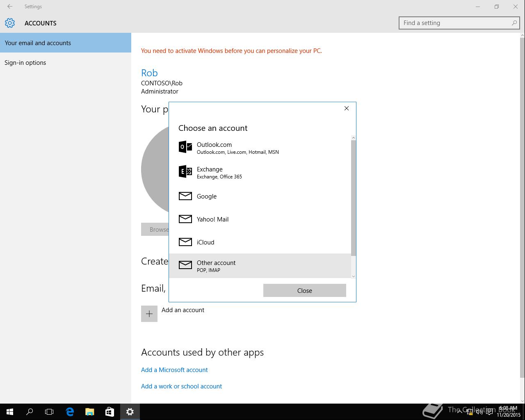Choose Outlook.com account type
Image resolution: width=525 pixels, height=420 pixels.
(260, 148)
